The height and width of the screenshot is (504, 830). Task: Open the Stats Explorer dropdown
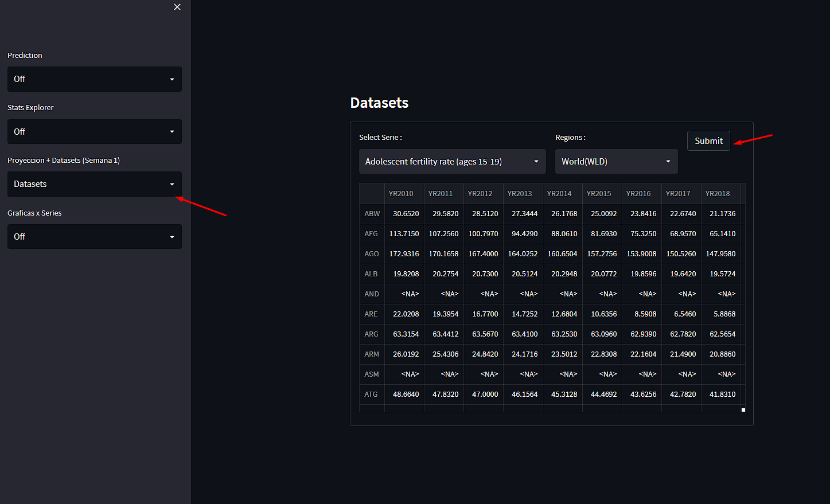pos(94,131)
